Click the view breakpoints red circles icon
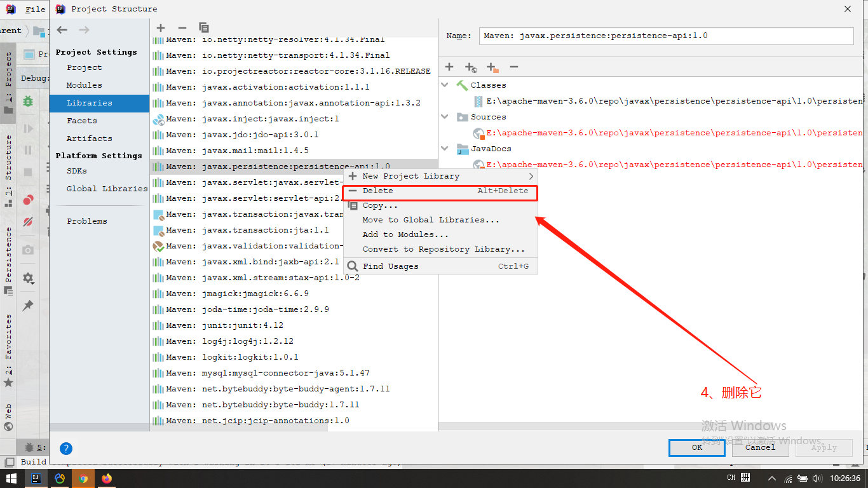Viewport: 868px width, 488px height. point(28,200)
